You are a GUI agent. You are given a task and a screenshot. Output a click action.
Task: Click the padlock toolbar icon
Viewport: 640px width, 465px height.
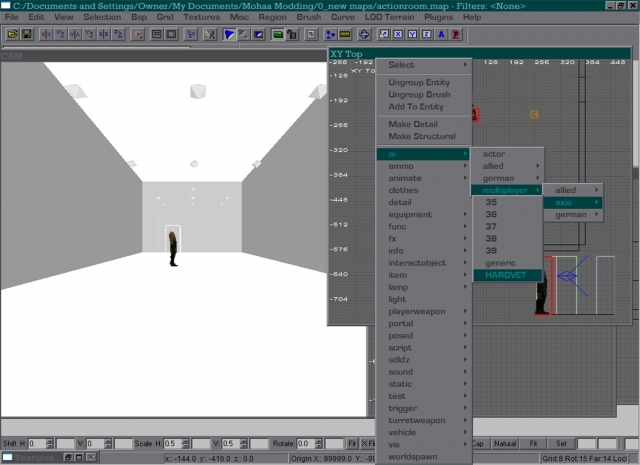click(292, 34)
